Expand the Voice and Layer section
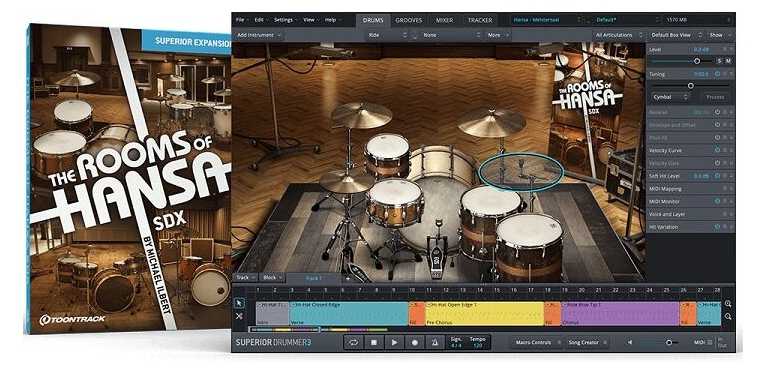 pos(690,214)
